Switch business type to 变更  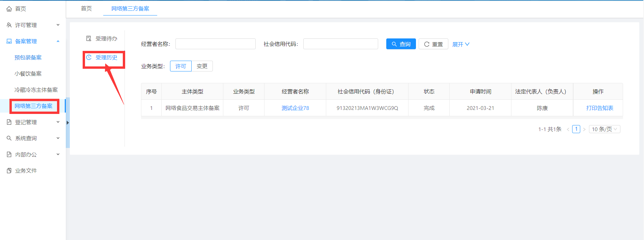coord(202,66)
